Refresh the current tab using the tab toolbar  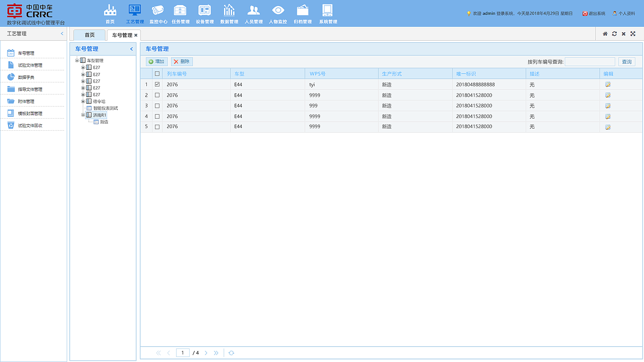tap(614, 34)
